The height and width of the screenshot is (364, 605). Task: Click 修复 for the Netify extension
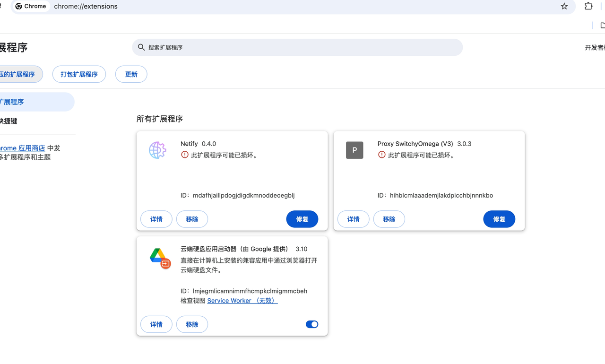(x=302, y=219)
